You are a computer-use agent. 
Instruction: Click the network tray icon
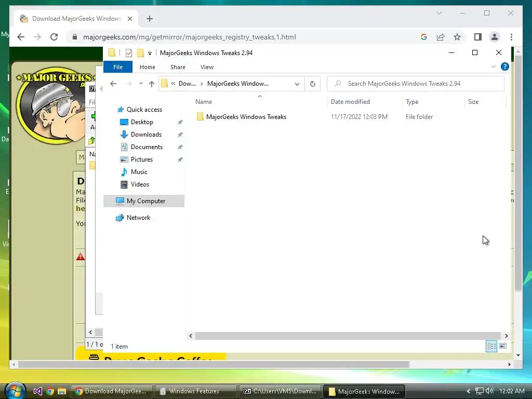tap(480, 391)
